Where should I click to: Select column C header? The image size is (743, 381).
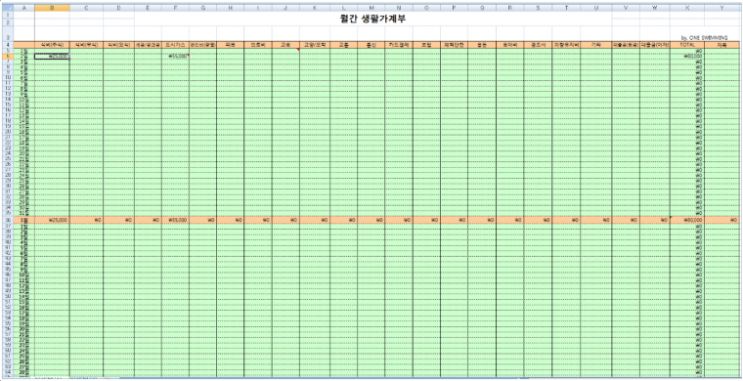coord(86,8)
